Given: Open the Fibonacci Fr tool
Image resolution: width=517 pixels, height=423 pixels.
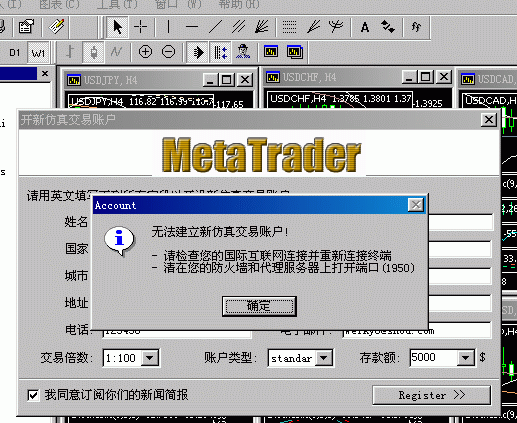Looking at the screenshot, I should click(x=416, y=27).
